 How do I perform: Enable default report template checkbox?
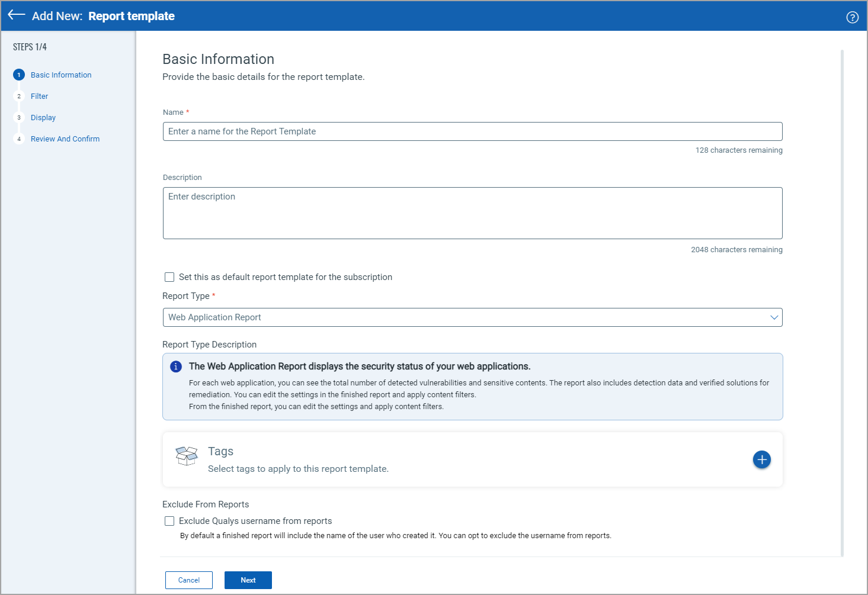169,277
